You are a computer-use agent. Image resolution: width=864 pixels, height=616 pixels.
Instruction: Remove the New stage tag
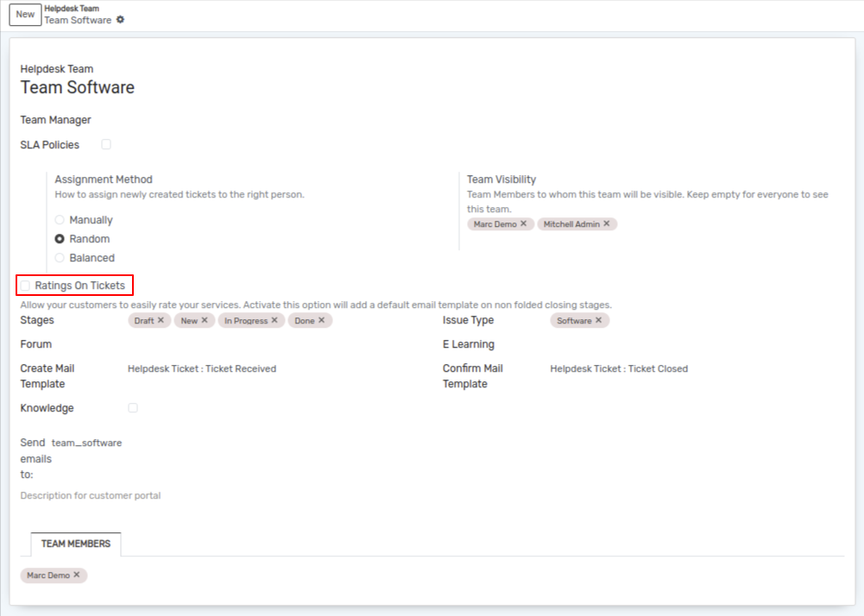(x=205, y=320)
